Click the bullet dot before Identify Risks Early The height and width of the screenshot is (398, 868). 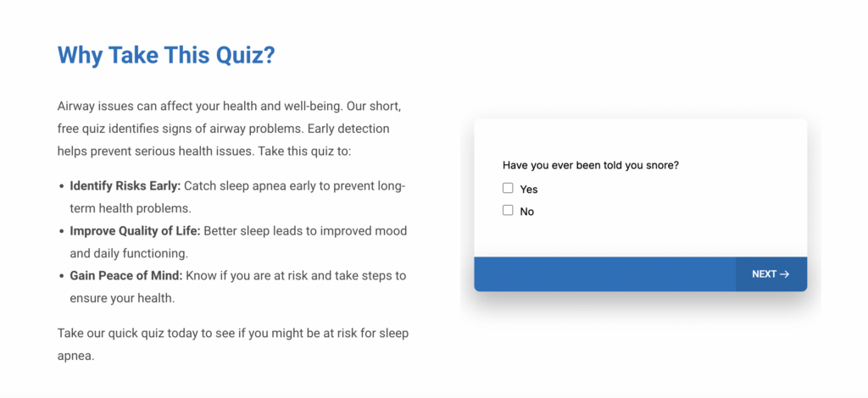click(x=62, y=186)
